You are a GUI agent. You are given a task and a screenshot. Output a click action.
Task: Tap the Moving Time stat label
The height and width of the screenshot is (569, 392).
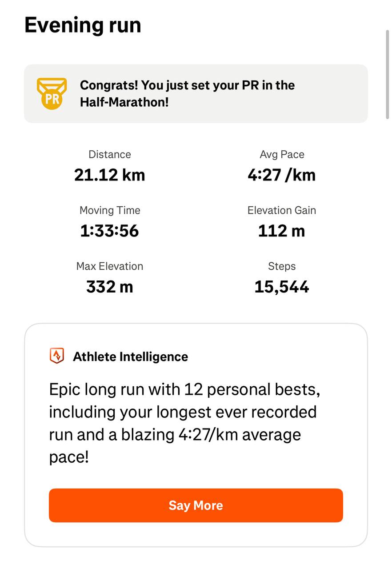[x=110, y=211]
